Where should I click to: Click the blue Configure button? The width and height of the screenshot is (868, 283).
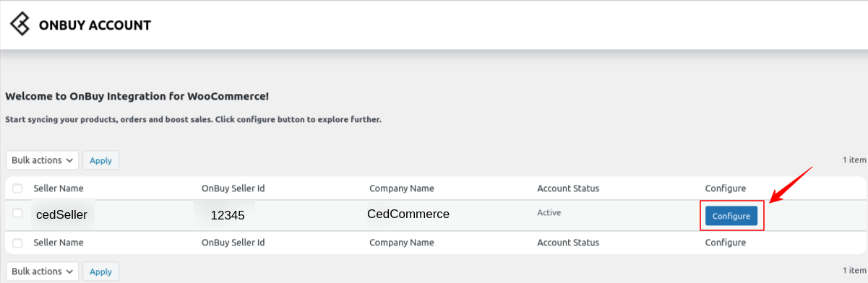(731, 216)
